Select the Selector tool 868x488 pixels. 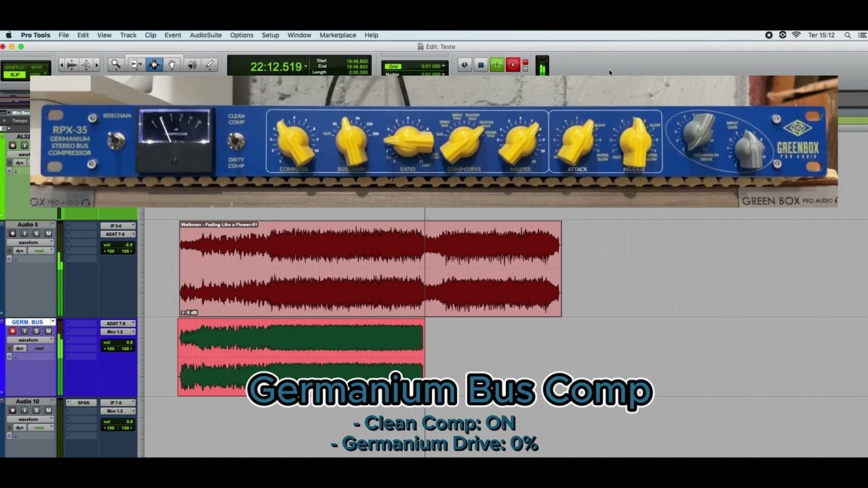pyautogui.click(x=154, y=64)
